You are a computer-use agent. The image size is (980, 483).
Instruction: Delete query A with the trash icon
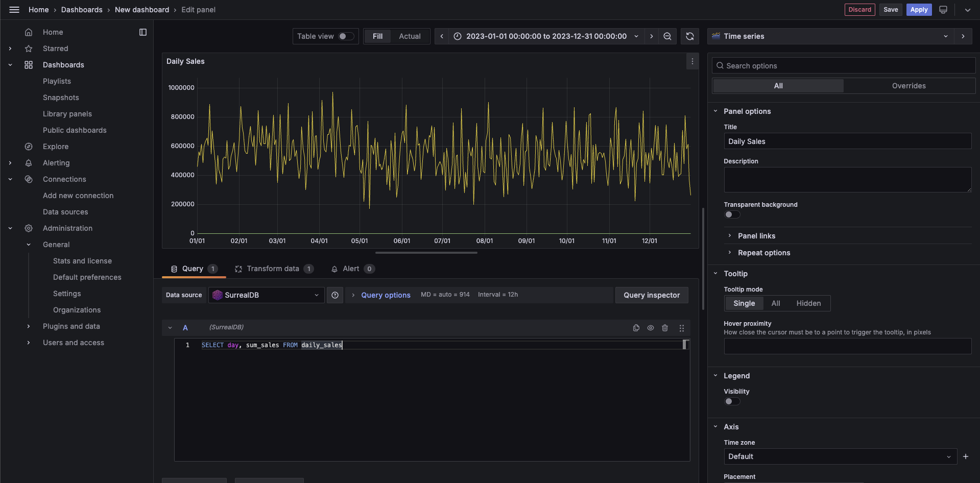[665, 328]
